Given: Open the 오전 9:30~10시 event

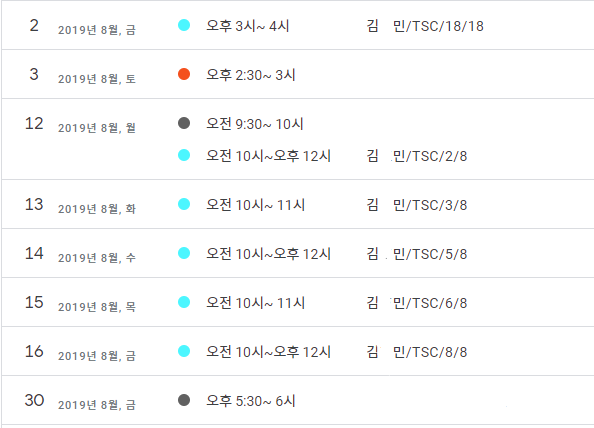Looking at the screenshot, I should [x=255, y=123].
